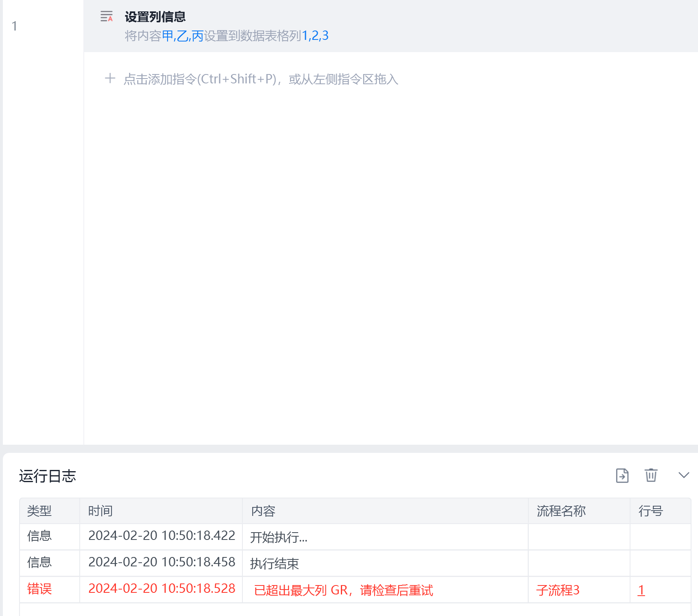Click the 设置列信息 command icon
This screenshot has height=616, width=698.
point(107,17)
